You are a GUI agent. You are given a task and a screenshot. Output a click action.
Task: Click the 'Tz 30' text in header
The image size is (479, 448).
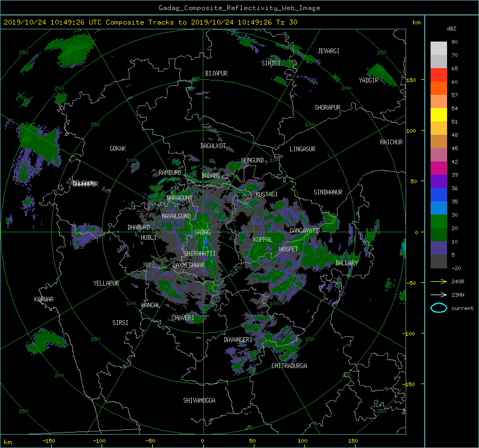pyautogui.click(x=286, y=22)
